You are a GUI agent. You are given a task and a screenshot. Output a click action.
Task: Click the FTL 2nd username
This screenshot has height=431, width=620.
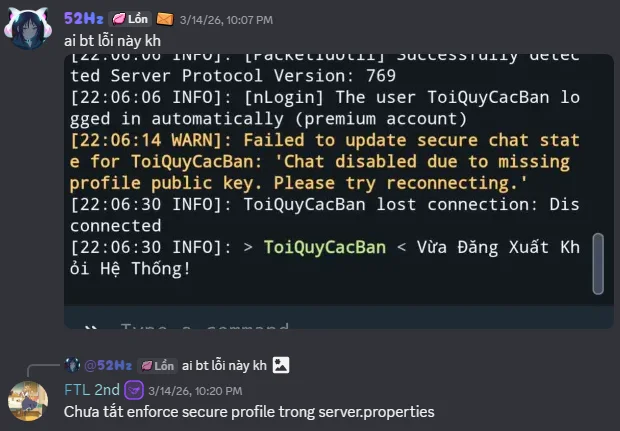[92, 390]
